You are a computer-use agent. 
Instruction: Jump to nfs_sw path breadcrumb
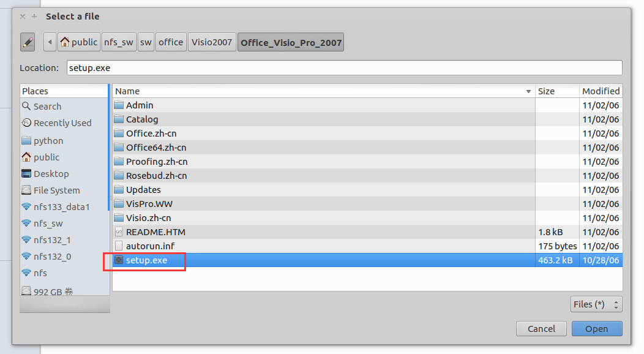pos(119,42)
